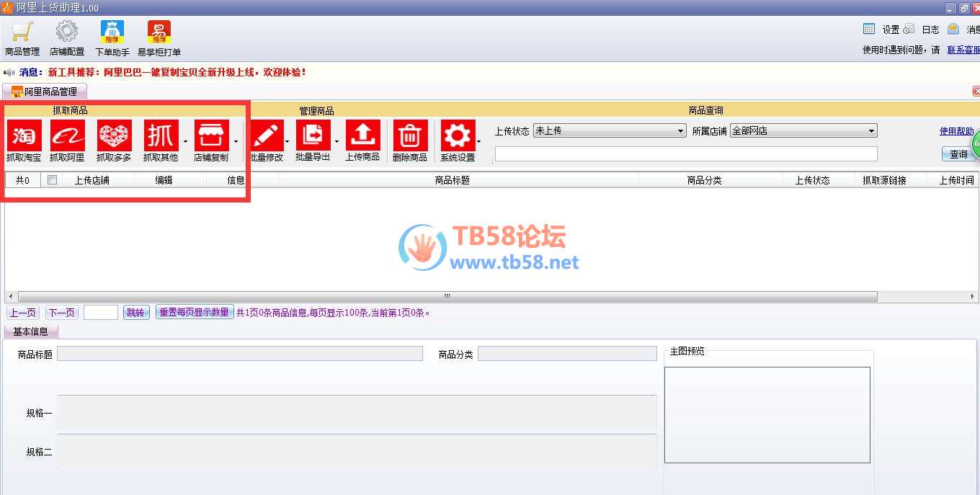
Task: Click the search keyword field beside 查询
Action: pyautogui.click(x=686, y=153)
